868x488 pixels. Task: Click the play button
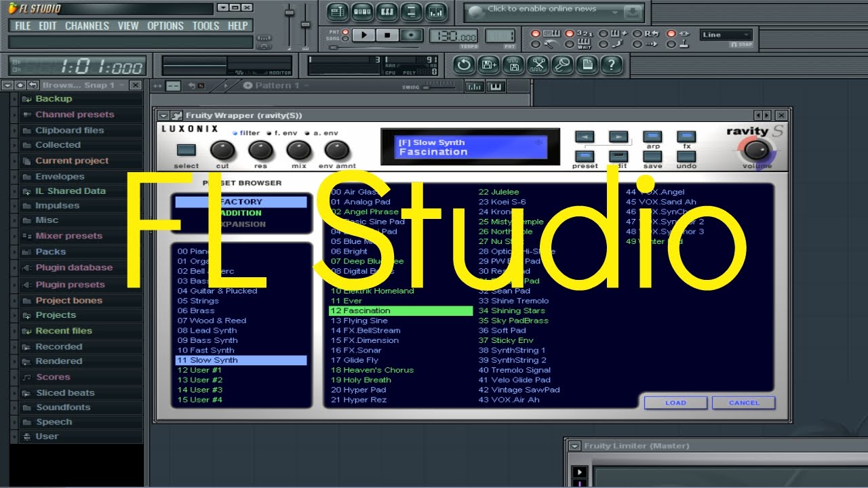[364, 35]
